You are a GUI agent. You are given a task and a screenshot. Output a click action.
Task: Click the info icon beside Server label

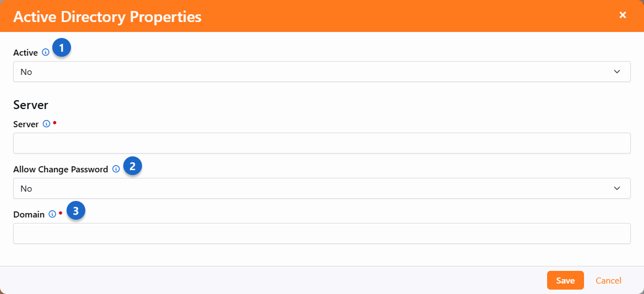coord(46,124)
